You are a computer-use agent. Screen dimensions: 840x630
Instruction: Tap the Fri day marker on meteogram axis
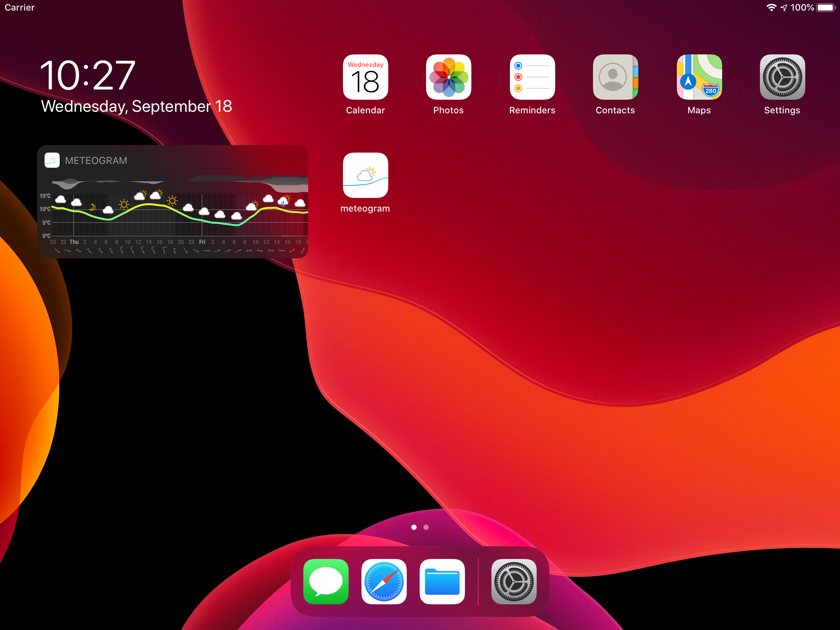(x=202, y=242)
